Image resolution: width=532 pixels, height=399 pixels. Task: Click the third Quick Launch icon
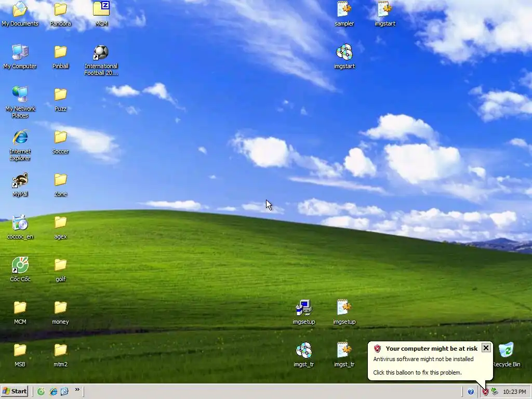[x=64, y=392]
